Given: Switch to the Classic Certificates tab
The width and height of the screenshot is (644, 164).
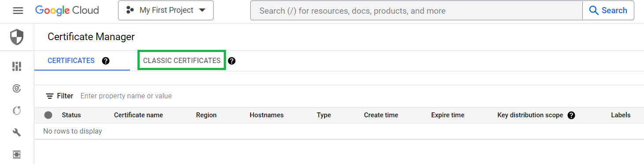Looking at the screenshot, I should [x=182, y=61].
